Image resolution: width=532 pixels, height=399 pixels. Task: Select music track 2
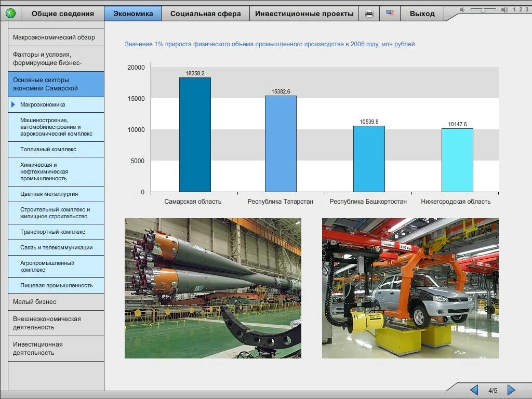pyautogui.click(x=521, y=9)
